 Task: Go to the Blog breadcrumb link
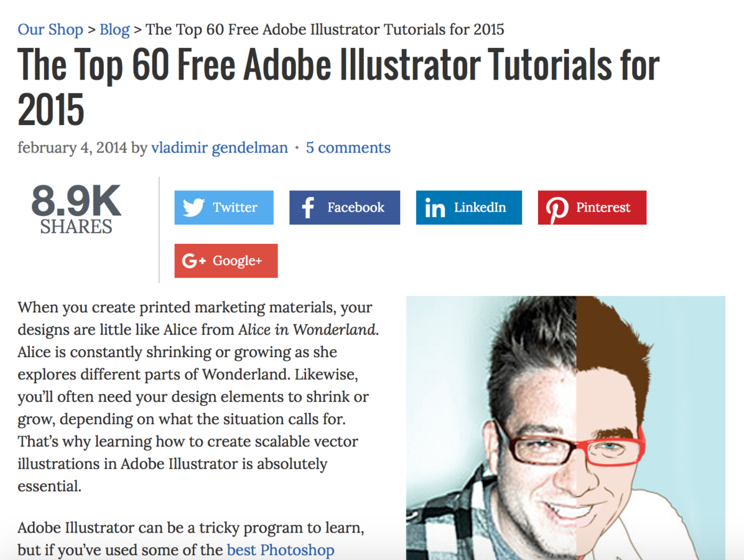[x=114, y=29]
